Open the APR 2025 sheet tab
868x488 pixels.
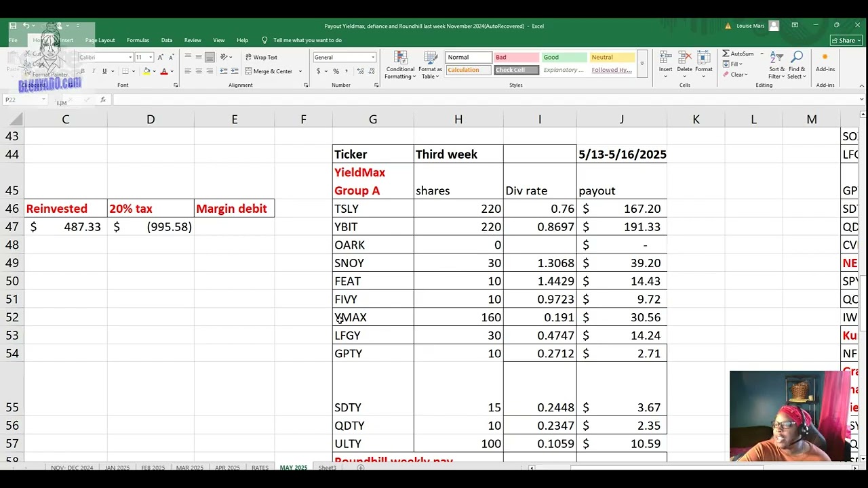[x=227, y=468]
